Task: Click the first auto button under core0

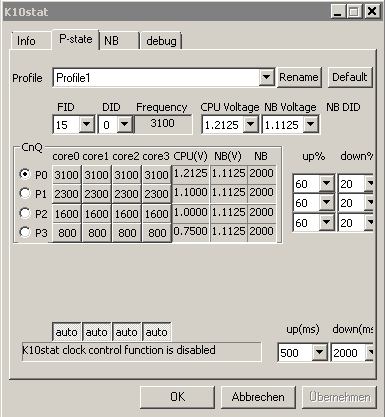Action: coord(67,332)
